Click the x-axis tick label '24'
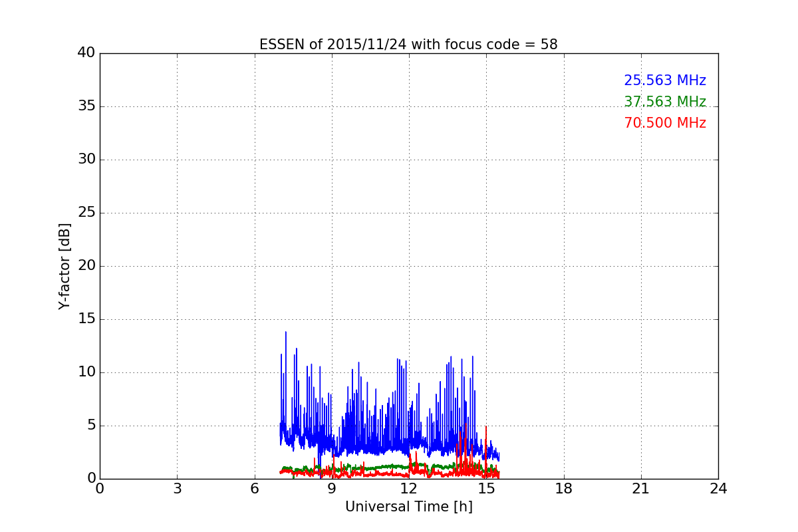 click(x=718, y=489)
